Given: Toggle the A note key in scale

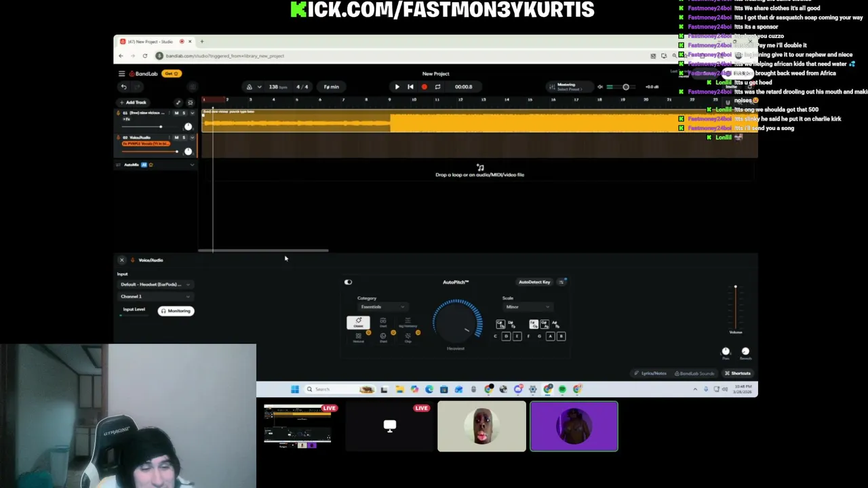Looking at the screenshot, I should [550, 336].
